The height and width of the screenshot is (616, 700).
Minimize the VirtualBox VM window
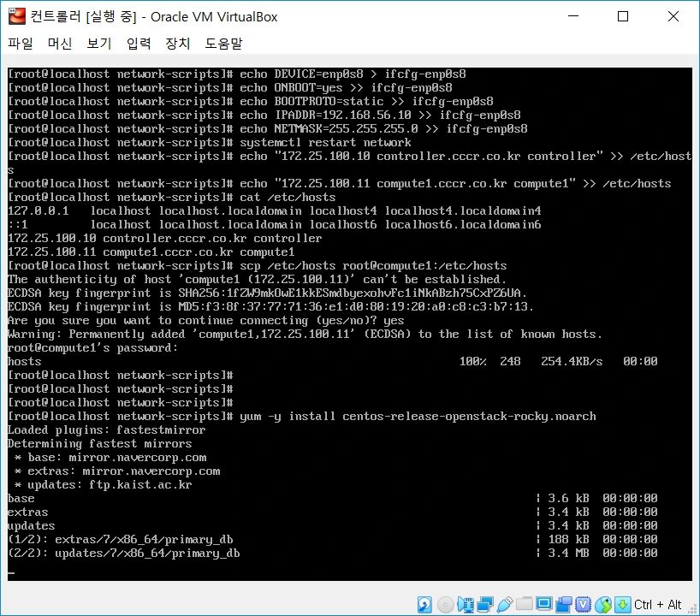coord(573,16)
